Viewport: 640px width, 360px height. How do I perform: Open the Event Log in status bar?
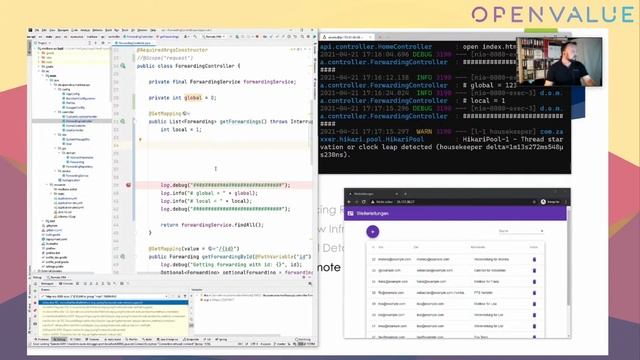pyautogui.click(x=304, y=340)
